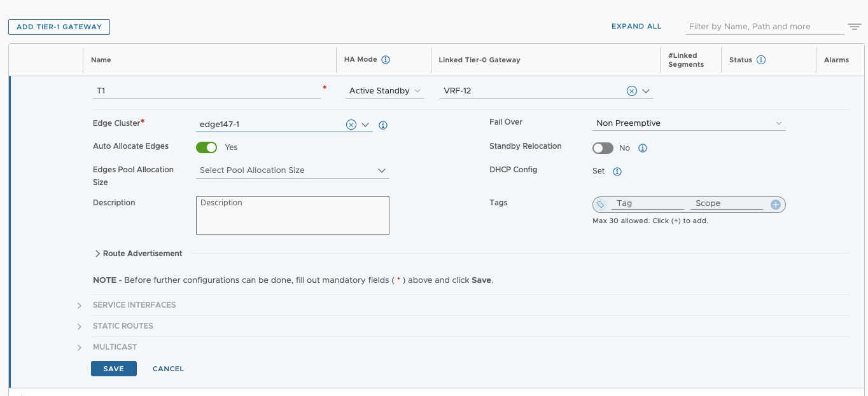Click the Status column info icon
The width and height of the screenshot is (868, 396).
click(760, 60)
